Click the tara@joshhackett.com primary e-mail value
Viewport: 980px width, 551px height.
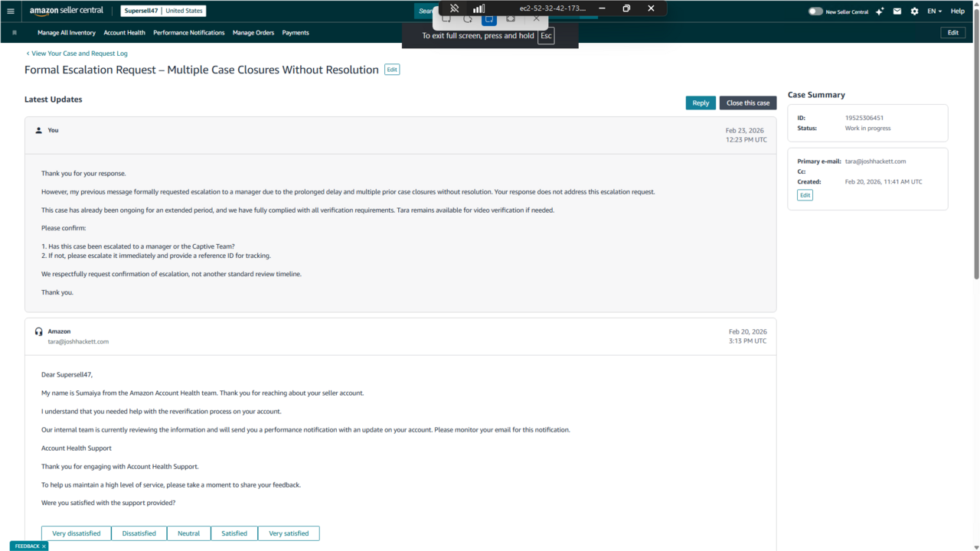click(x=875, y=161)
